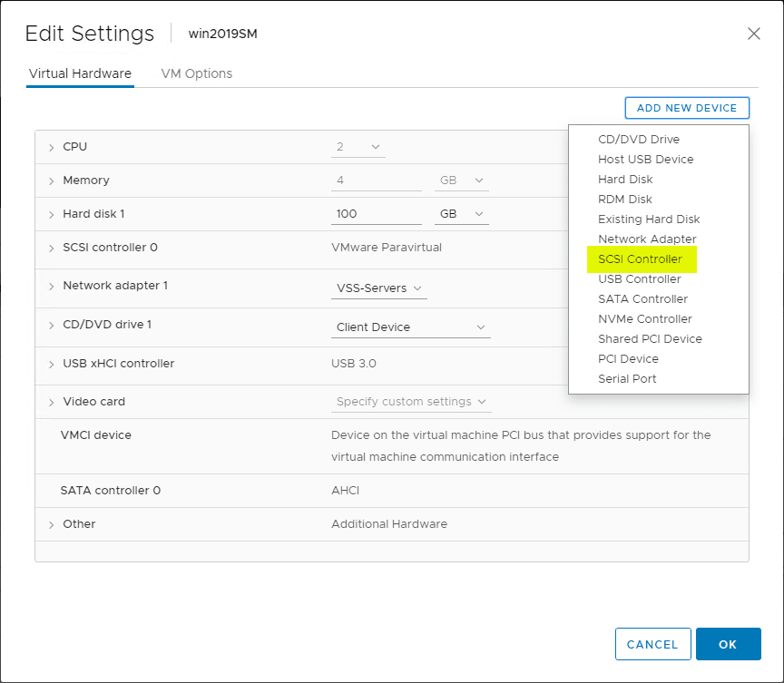
Task: Open the Video card custom settings dropdown
Action: [410, 401]
